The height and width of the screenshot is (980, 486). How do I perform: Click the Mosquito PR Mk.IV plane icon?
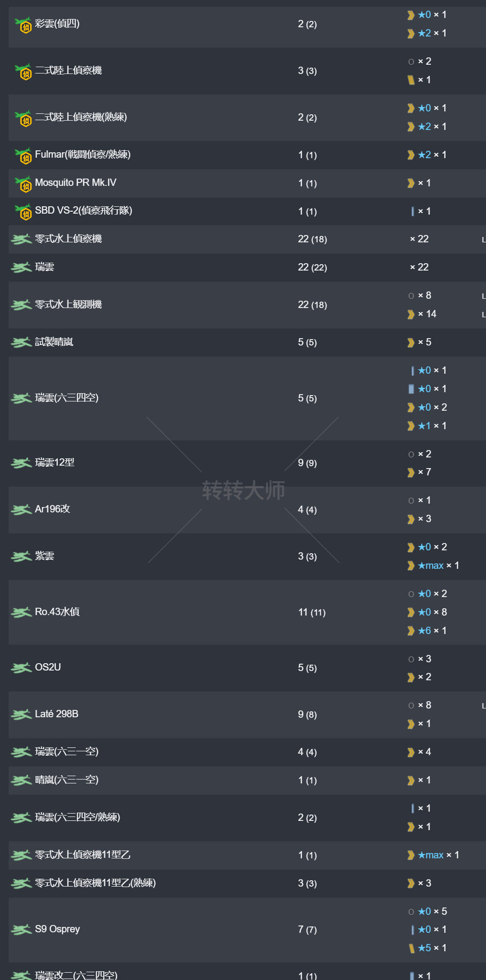point(23,183)
